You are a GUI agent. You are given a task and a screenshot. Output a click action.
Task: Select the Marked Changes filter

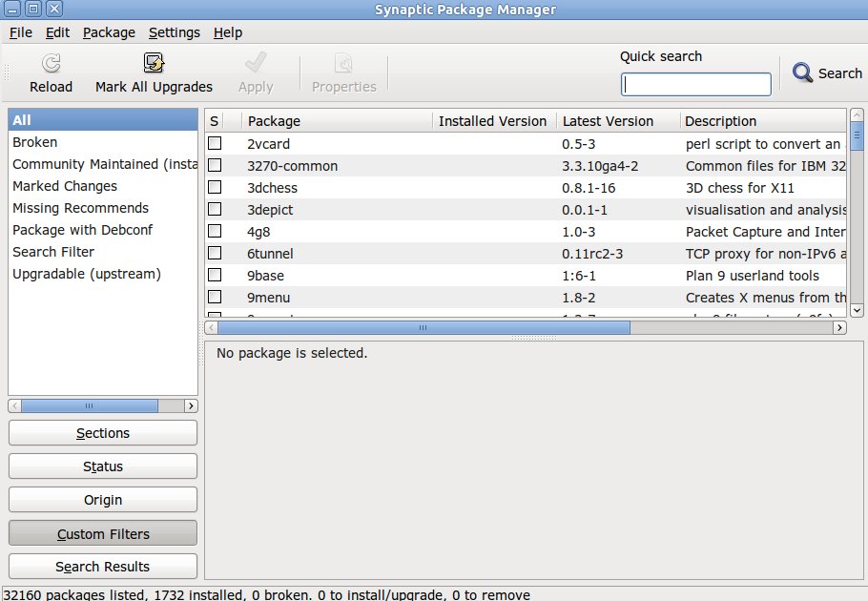[103, 186]
